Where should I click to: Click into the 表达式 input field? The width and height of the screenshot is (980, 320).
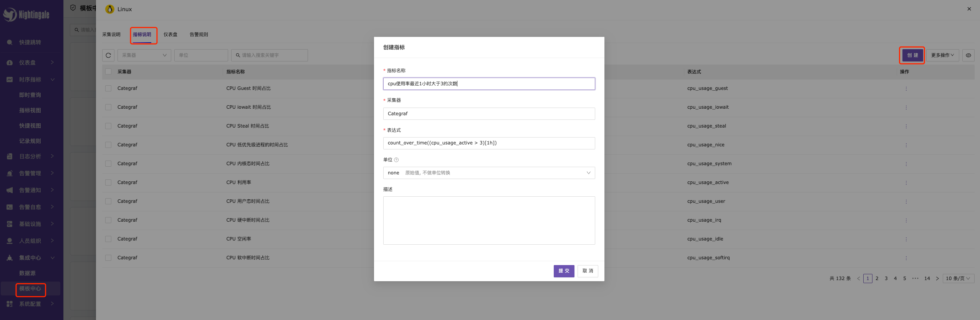489,143
